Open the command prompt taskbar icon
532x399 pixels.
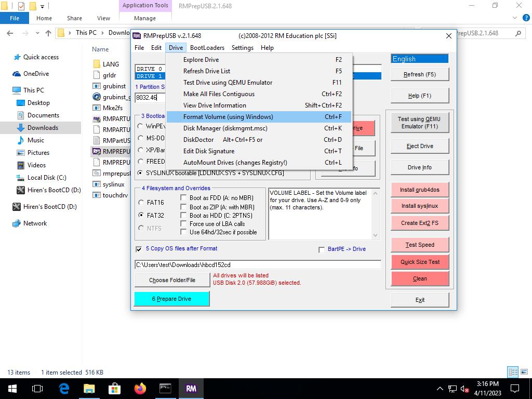[165, 388]
